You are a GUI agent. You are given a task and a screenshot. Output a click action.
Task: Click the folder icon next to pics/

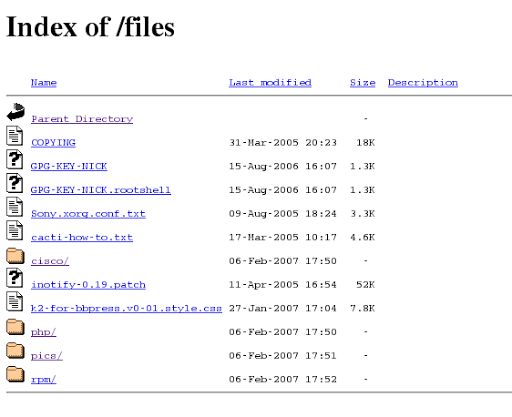click(x=15, y=350)
